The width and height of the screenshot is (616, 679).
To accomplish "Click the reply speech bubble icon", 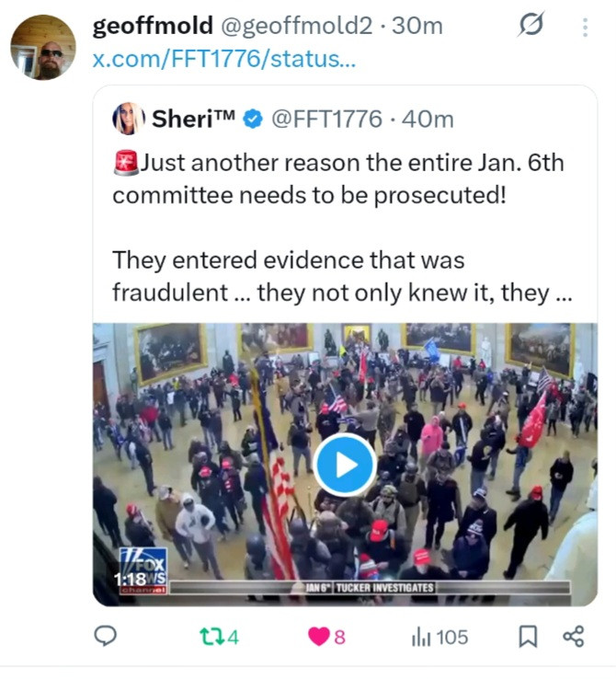I will 105,636.
